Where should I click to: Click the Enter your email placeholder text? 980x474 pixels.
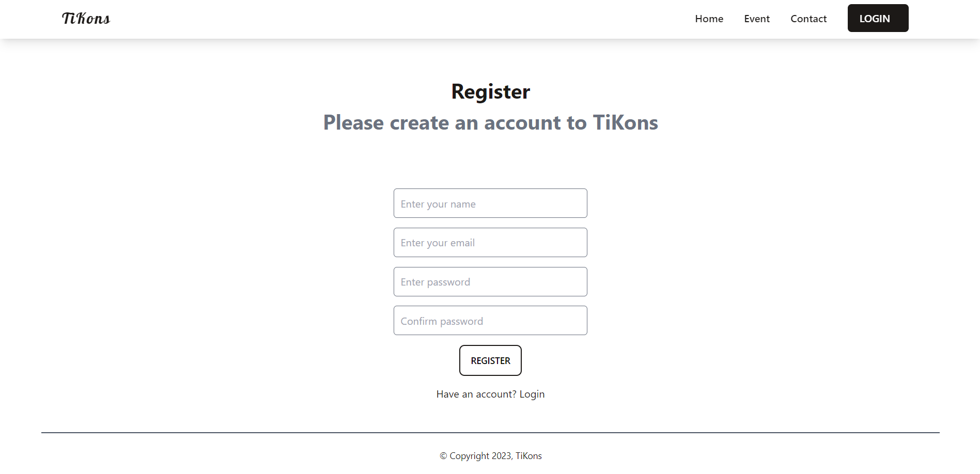pos(437,242)
